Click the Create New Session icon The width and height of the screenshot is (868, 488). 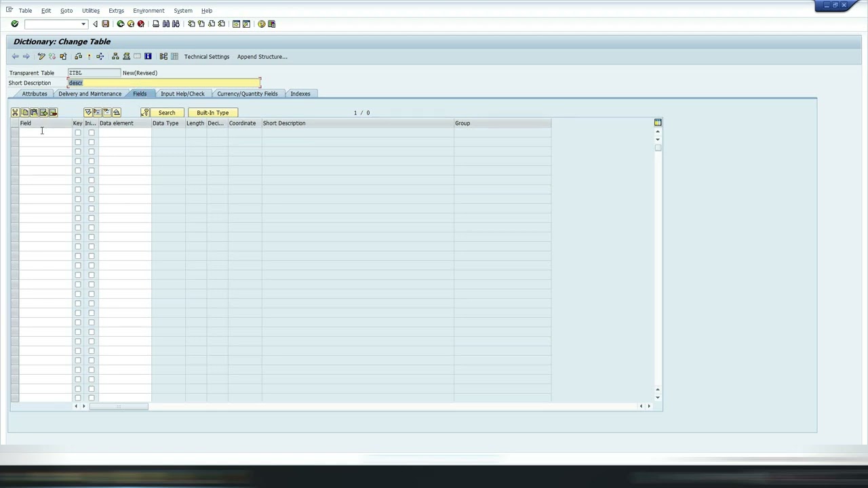click(236, 24)
